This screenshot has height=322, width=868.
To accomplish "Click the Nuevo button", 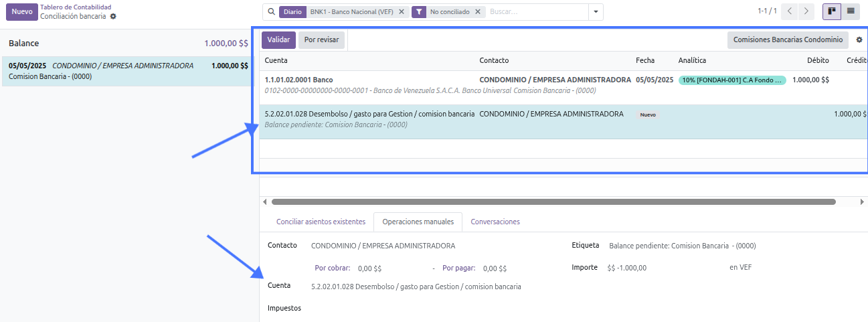I will tap(22, 11).
